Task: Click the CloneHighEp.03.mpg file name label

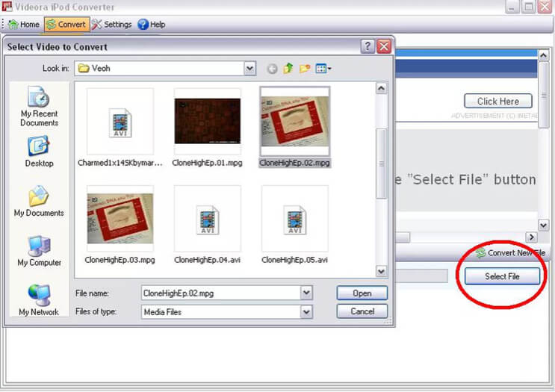Action: pyautogui.click(x=120, y=260)
